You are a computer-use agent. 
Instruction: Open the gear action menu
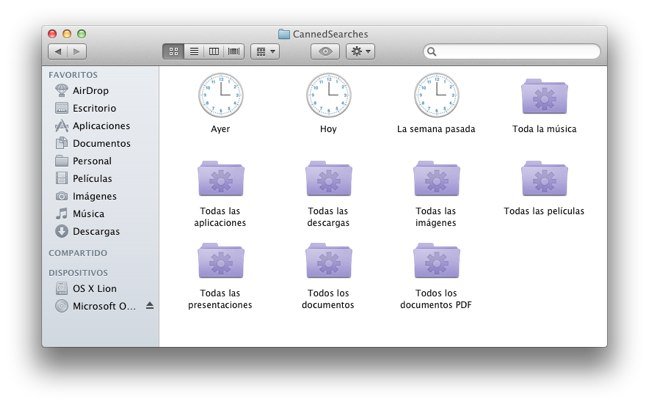[360, 51]
